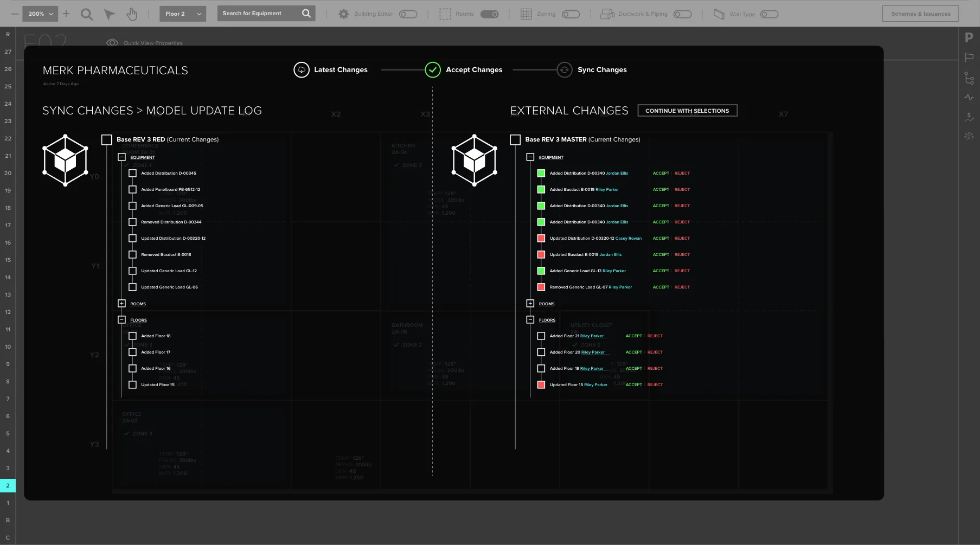980x545 pixels.
Task: Click the Wall Type icon
Action: click(x=719, y=14)
